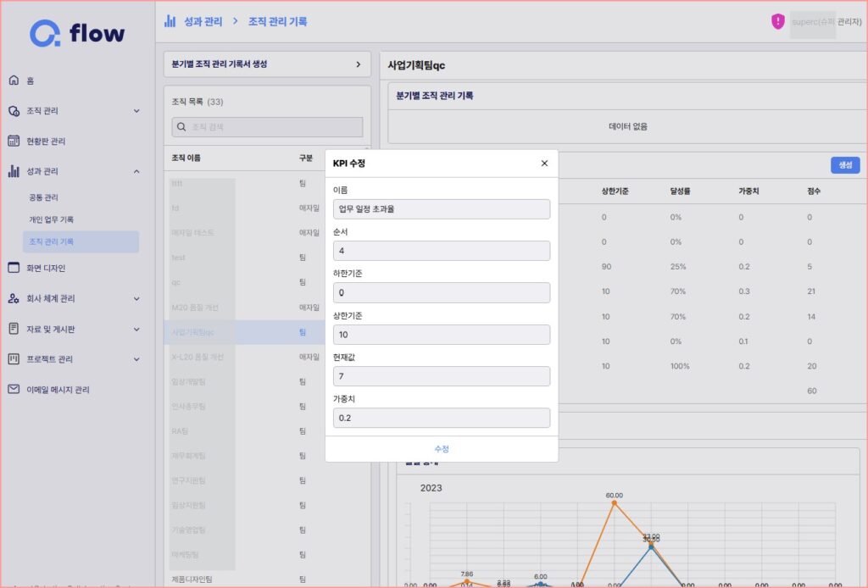868x588 pixels.
Task: Click the search magnifier icon
Action: coord(181,127)
